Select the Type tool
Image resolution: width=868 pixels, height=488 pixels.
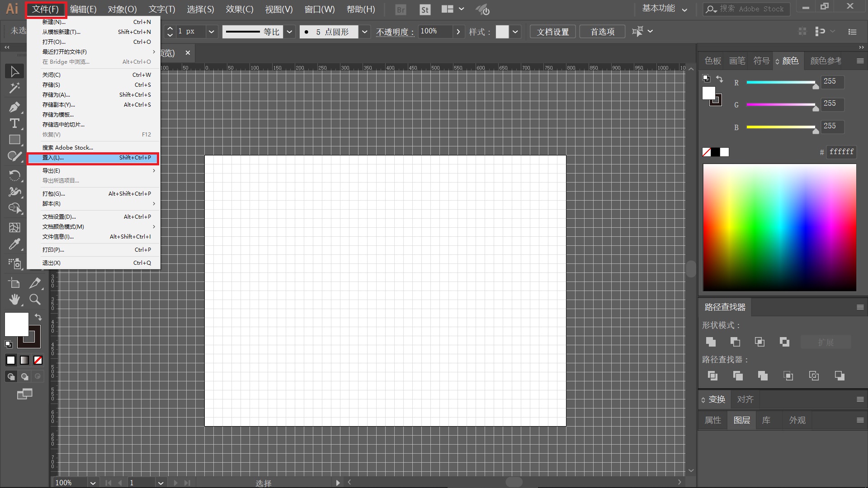point(14,123)
